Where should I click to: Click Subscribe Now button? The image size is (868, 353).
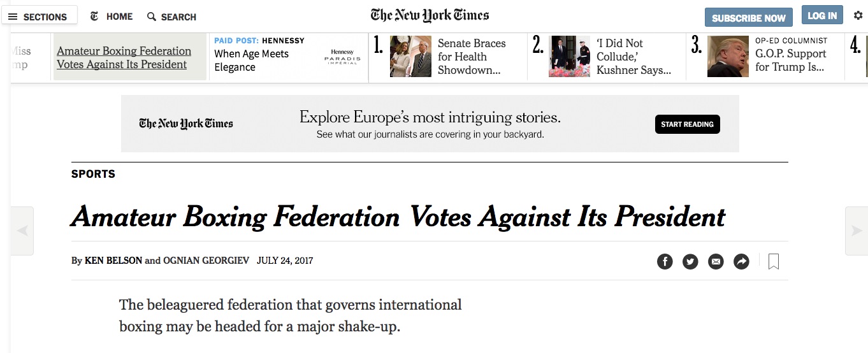748,18
